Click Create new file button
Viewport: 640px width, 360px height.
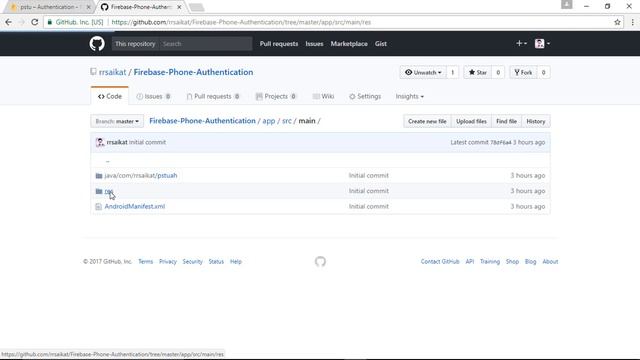point(427,121)
